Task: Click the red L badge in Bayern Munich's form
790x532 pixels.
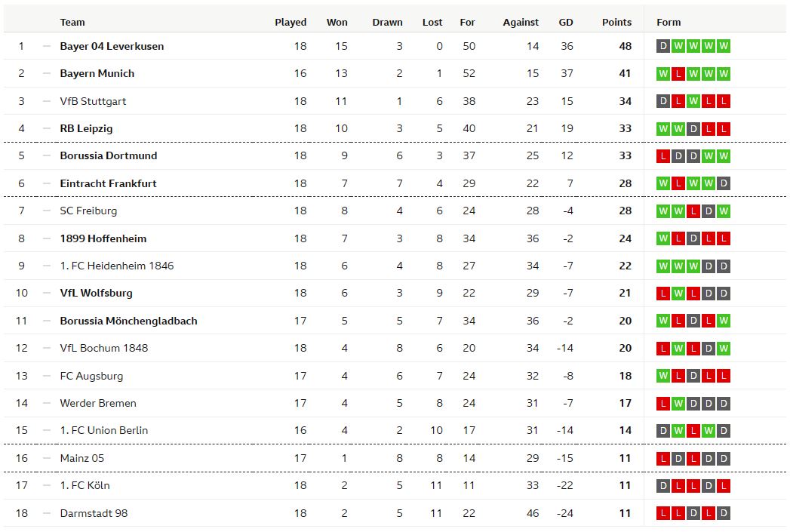Action: click(678, 73)
